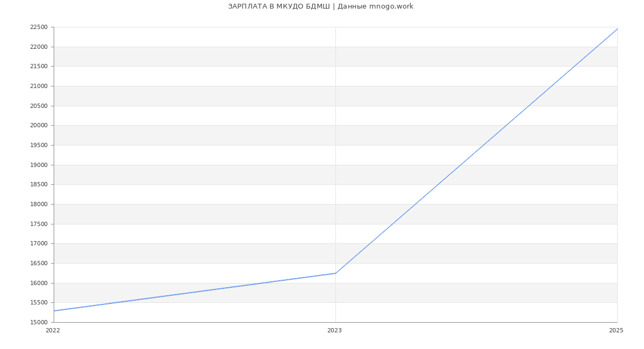Select the 2025 x-axis label

(x=616, y=331)
